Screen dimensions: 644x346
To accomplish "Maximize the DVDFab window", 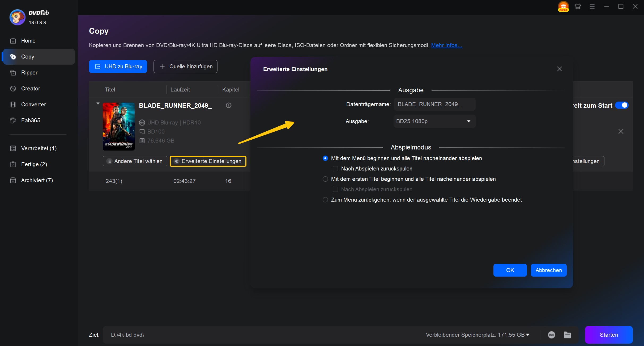I will [x=621, y=6].
